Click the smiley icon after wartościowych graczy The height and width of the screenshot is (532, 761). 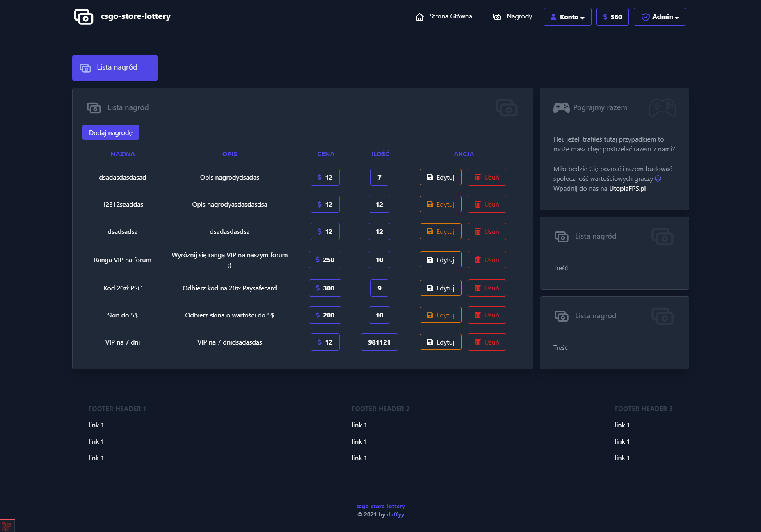(658, 178)
